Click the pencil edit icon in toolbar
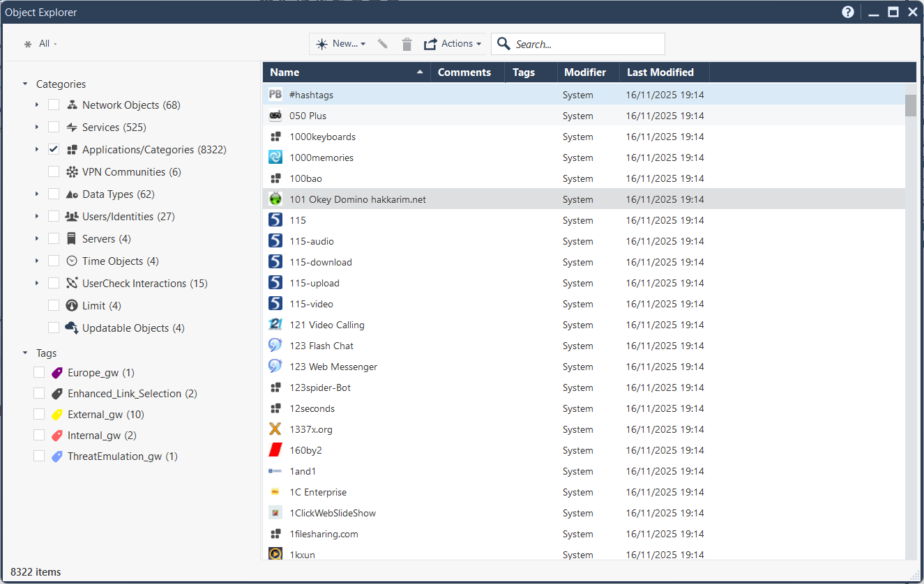This screenshot has width=924, height=584. click(382, 44)
